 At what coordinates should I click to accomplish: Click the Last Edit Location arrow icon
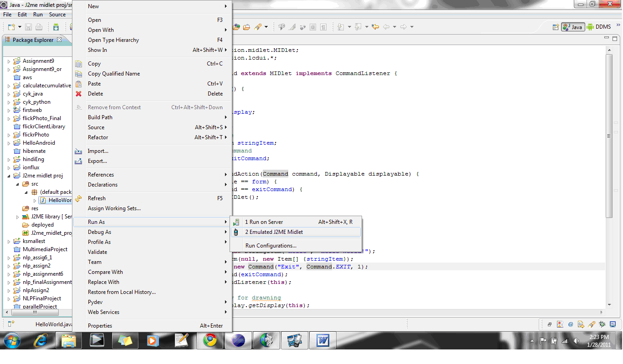tap(375, 27)
